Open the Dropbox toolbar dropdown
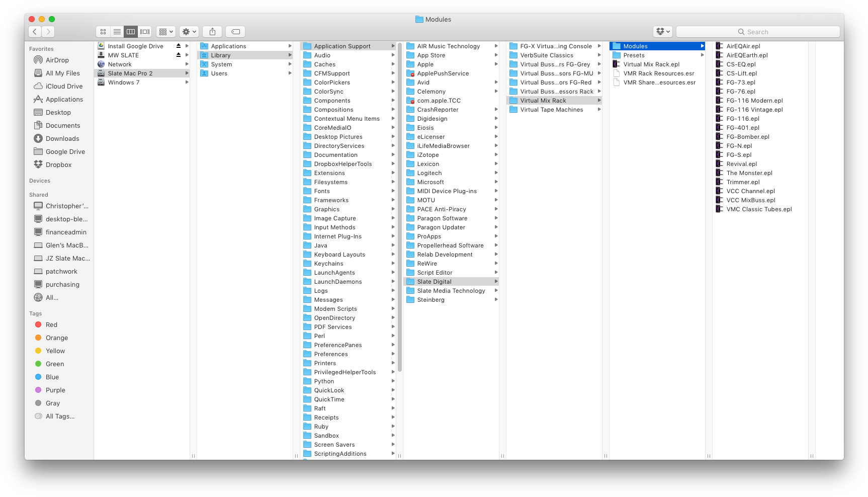The image size is (868, 497). 663,32
